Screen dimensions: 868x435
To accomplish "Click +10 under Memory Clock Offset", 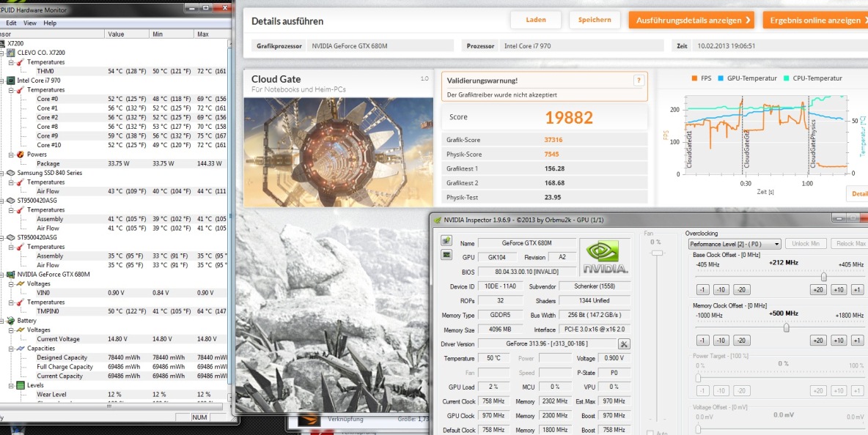I will click(838, 341).
